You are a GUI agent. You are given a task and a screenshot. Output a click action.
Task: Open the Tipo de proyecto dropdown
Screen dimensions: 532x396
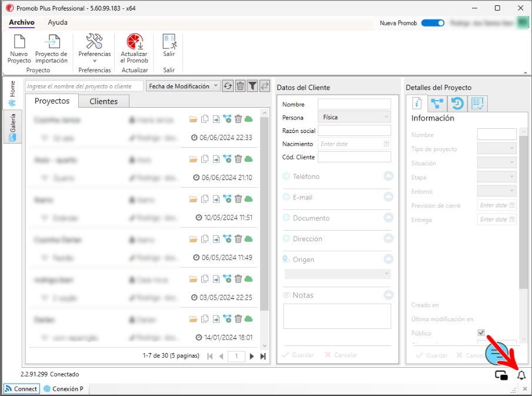tap(497, 148)
